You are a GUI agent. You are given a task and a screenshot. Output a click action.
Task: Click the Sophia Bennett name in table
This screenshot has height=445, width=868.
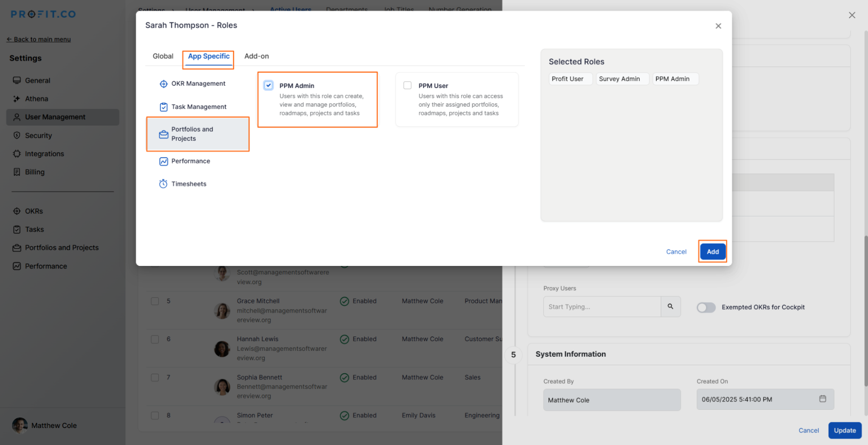pyautogui.click(x=259, y=378)
